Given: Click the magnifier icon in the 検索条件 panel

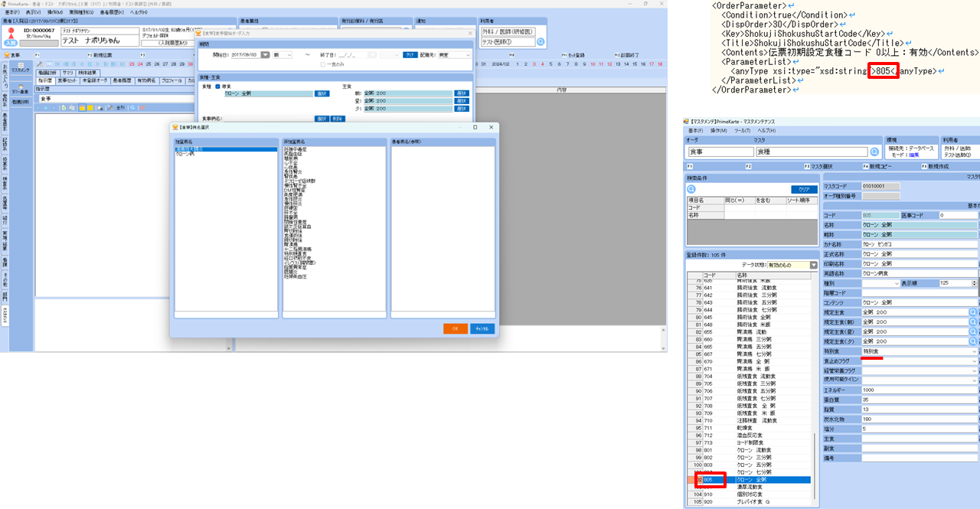Looking at the screenshot, I should click(691, 188).
